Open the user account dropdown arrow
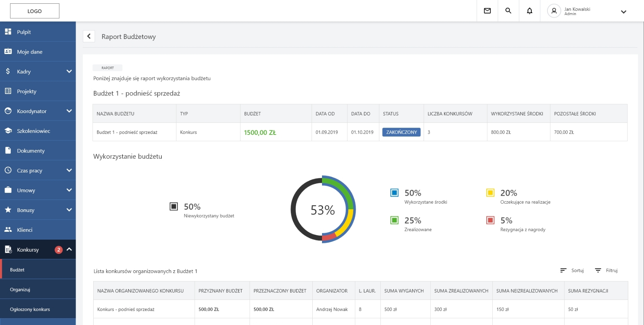The width and height of the screenshot is (644, 325). pyautogui.click(x=623, y=12)
